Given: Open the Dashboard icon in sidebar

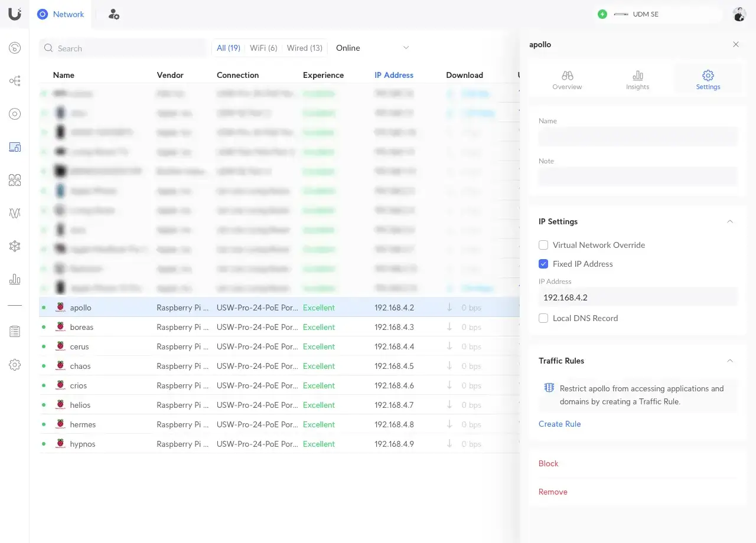Looking at the screenshot, I should click(15, 48).
